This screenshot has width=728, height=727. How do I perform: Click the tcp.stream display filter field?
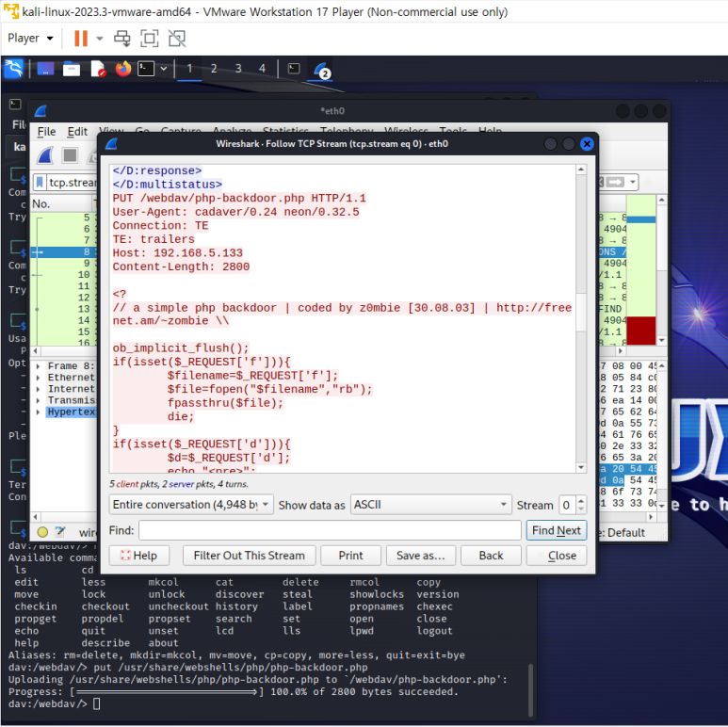72,183
